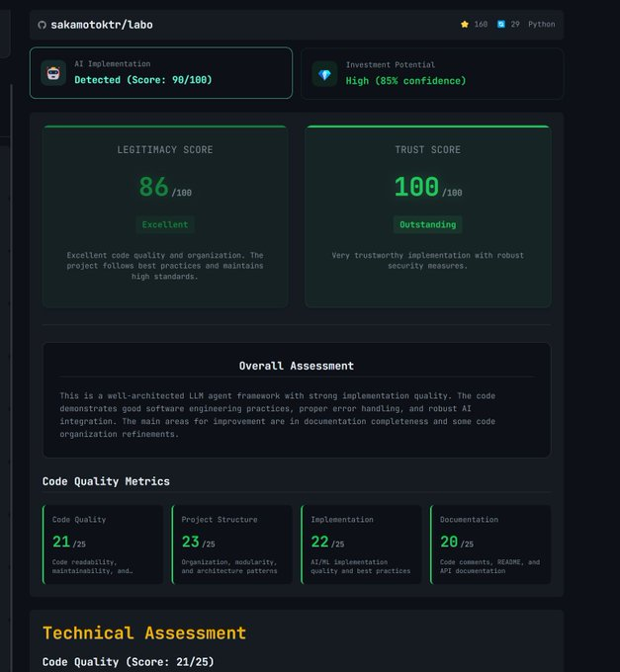
Task: Click the Overall Assessment paragraph text
Action: coord(278,415)
